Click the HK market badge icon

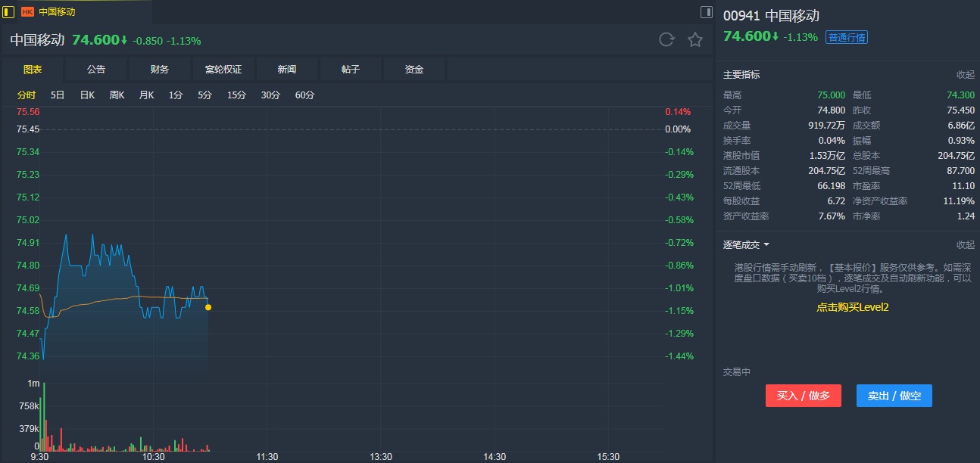(x=27, y=12)
